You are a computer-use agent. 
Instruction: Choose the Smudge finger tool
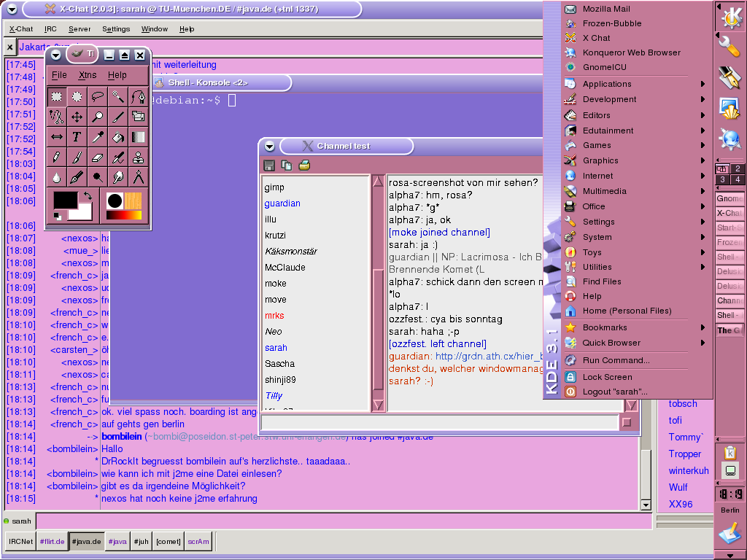[x=118, y=178]
